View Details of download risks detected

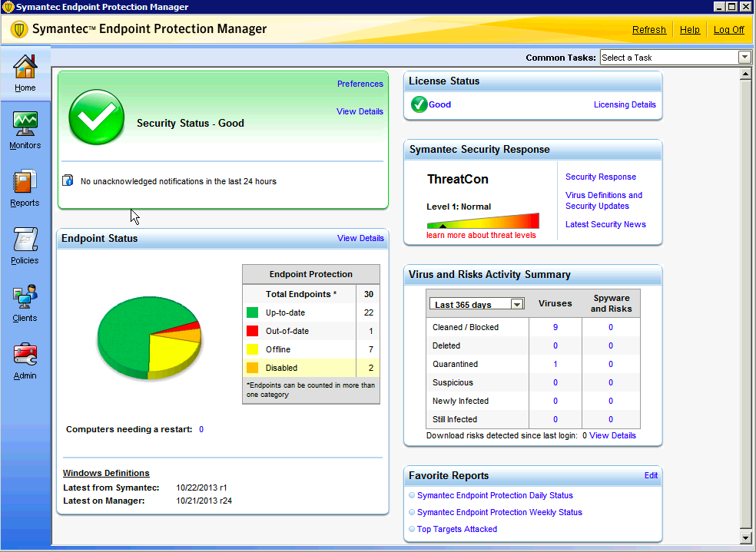[612, 435]
